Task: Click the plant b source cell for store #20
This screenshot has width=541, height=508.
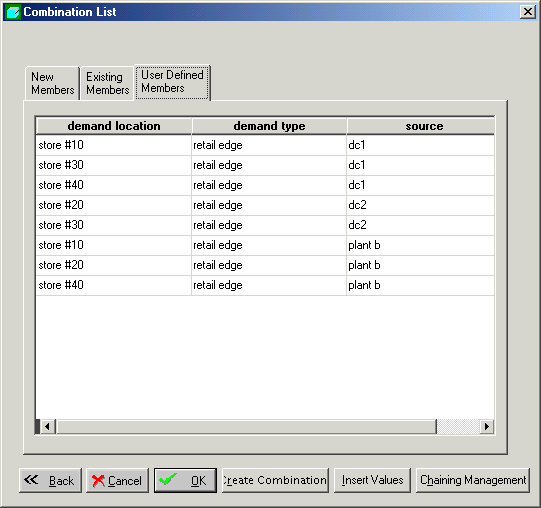Action: (421, 265)
